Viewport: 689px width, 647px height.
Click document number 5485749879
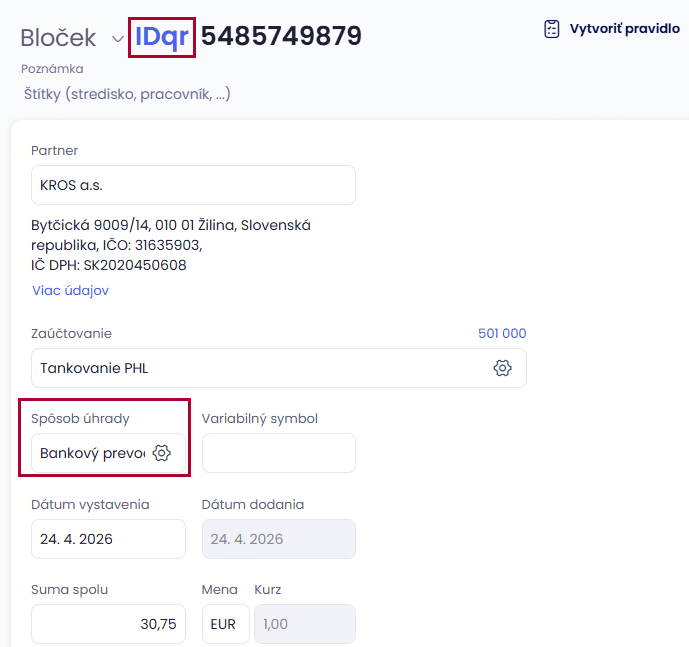[281, 37]
